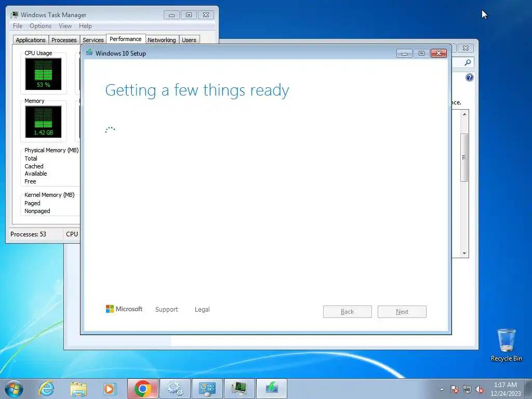The width and height of the screenshot is (532, 399).
Task: Click the help question mark icon
Action: 469,78
